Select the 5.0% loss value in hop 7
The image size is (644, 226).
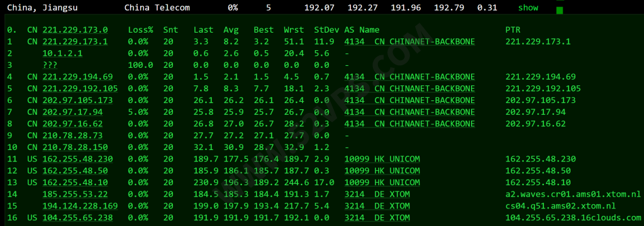pyautogui.click(x=138, y=112)
